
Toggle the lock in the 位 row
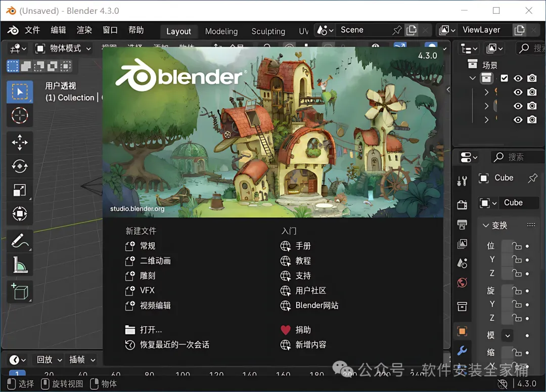point(517,246)
